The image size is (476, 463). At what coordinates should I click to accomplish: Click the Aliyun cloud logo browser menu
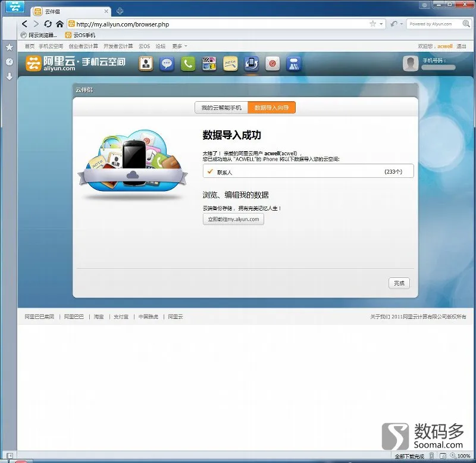coord(14,6)
